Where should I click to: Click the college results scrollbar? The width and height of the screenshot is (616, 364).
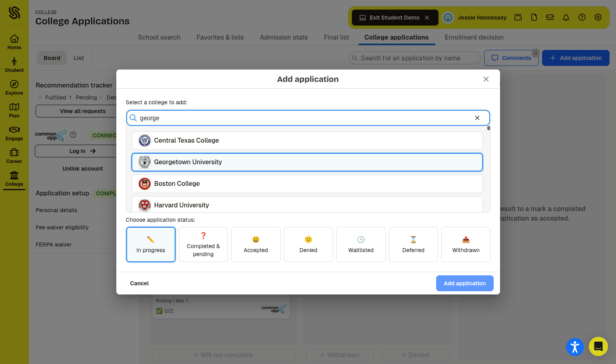488,128
